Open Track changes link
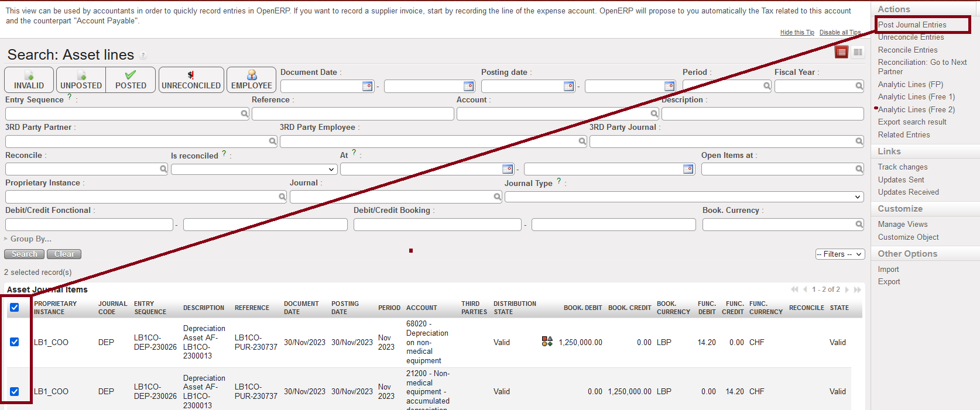 [x=903, y=167]
